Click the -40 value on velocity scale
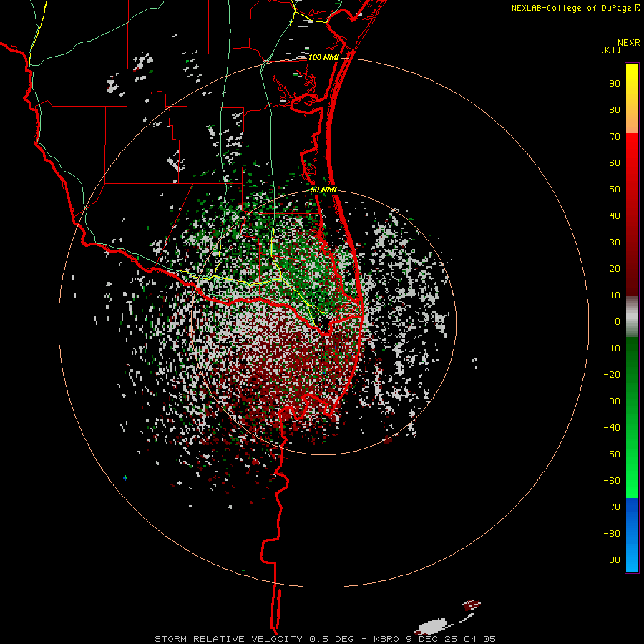Screen dimensions: 644x644 [612, 428]
